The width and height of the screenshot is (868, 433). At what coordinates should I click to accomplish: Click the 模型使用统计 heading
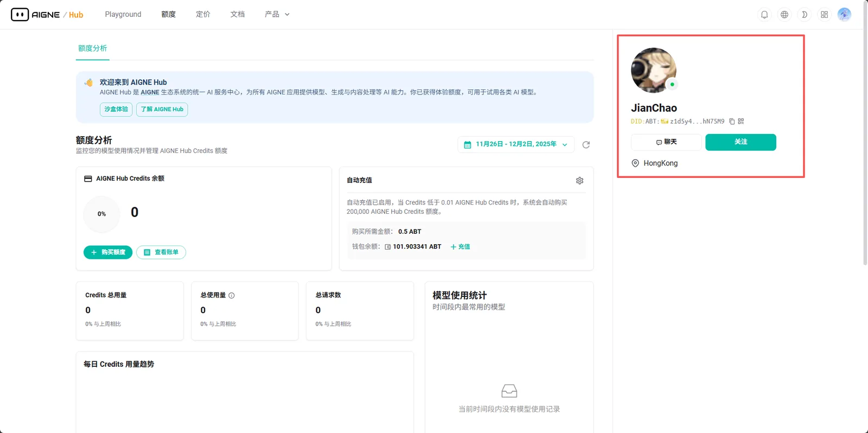coord(459,296)
